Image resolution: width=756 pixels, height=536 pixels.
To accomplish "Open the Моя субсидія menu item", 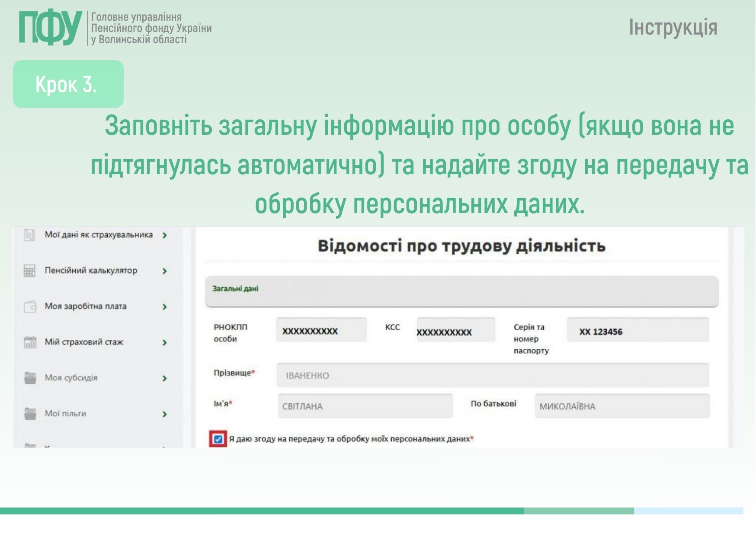I will tap(71, 378).
